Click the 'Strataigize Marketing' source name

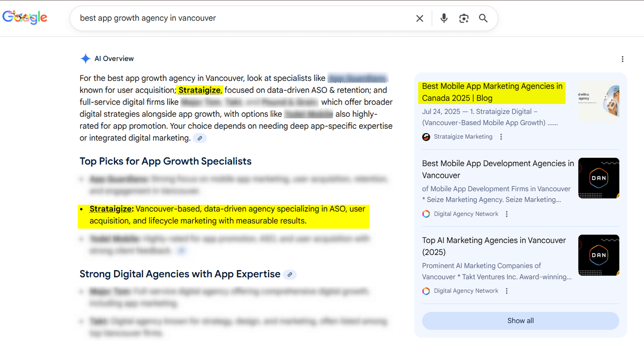pos(463,137)
